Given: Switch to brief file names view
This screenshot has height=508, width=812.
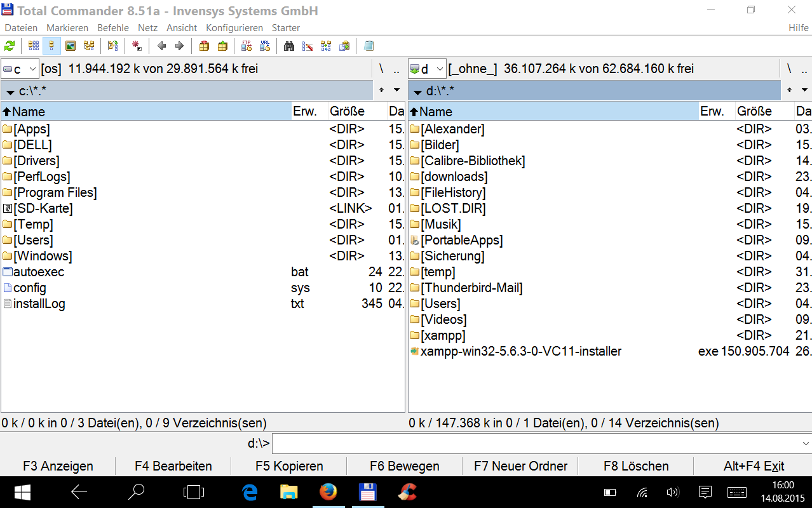Looking at the screenshot, I should [x=34, y=46].
